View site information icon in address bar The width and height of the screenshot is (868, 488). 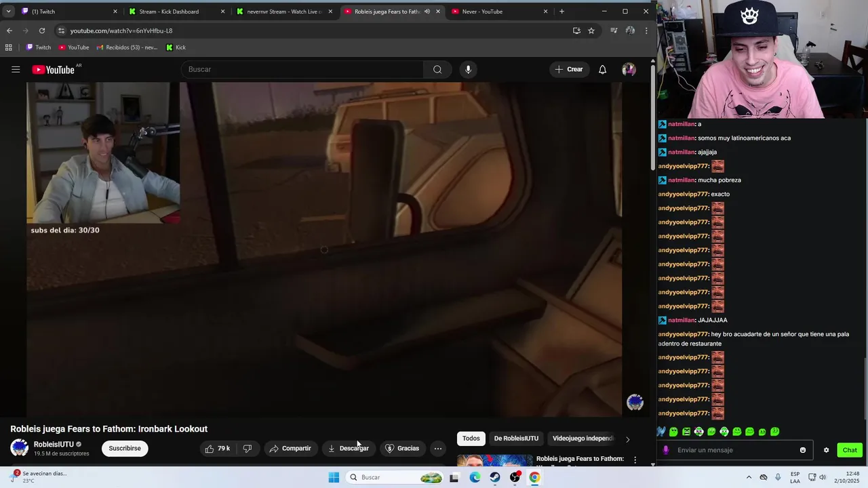coord(62,30)
